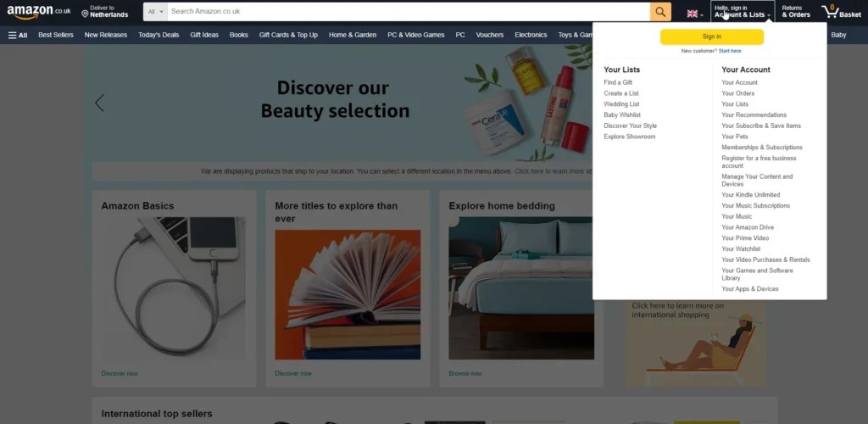Select Create a List
Viewport: 868px width, 424px height.
pos(621,93)
